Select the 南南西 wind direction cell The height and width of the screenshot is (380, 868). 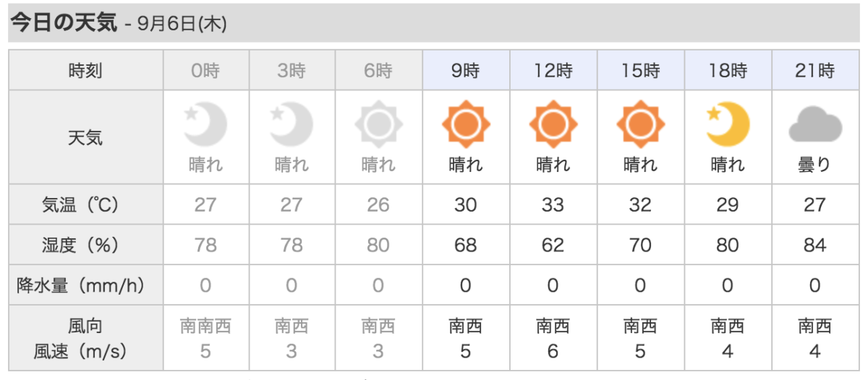tap(205, 327)
